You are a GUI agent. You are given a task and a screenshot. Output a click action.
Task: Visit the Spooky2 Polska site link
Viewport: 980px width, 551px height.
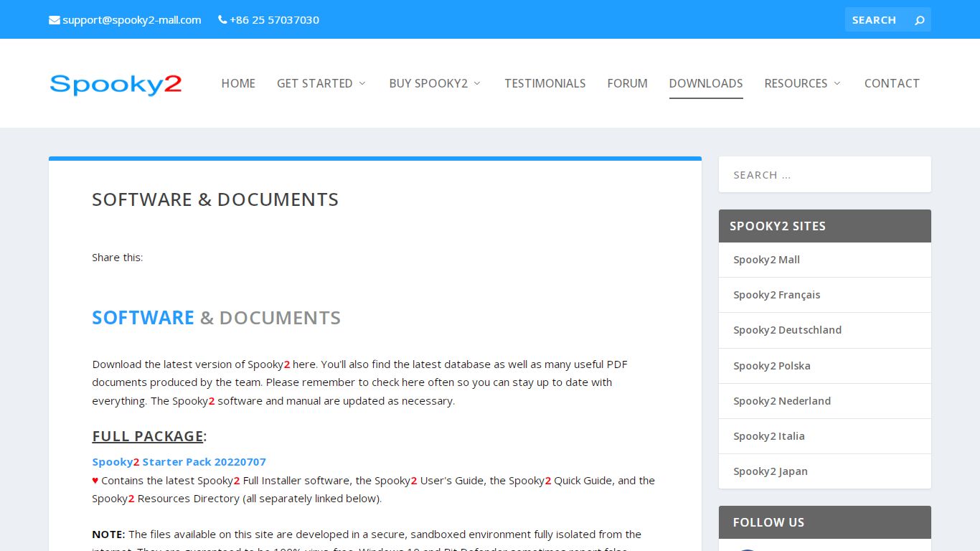click(x=772, y=366)
